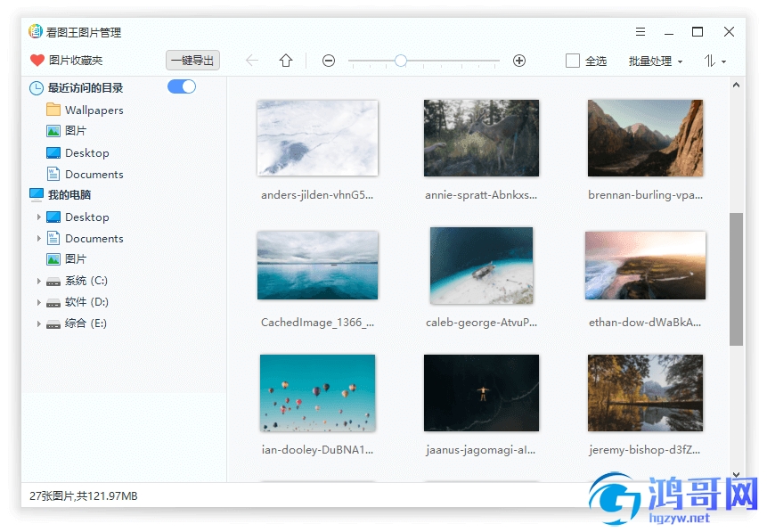Select the brennan-burling canyon thumbnail
Viewport: 767px width, 532px height.
(645, 138)
